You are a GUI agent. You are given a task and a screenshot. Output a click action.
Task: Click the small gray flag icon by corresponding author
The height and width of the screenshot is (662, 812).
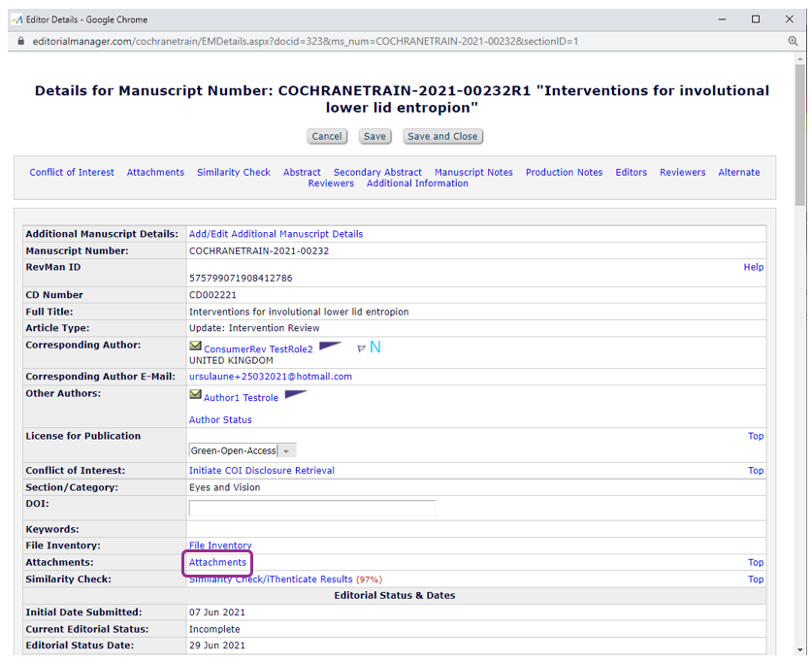pos(361,348)
